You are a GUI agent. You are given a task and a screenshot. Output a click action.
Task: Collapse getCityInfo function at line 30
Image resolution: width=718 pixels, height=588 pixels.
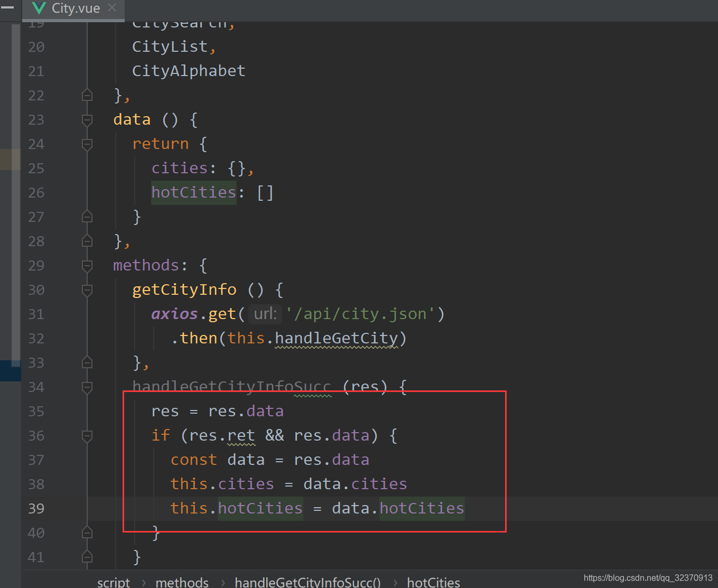pos(87,290)
